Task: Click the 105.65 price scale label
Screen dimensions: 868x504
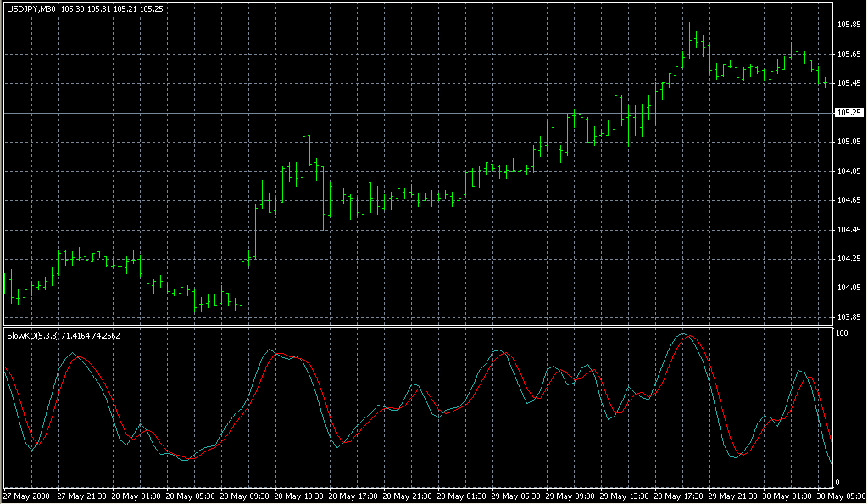Action: (849, 53)
